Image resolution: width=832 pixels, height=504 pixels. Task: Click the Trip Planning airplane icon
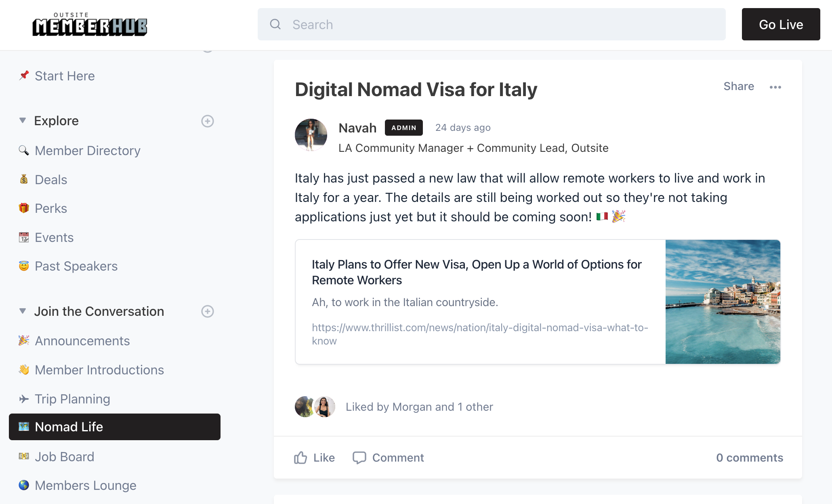point(24,399)
